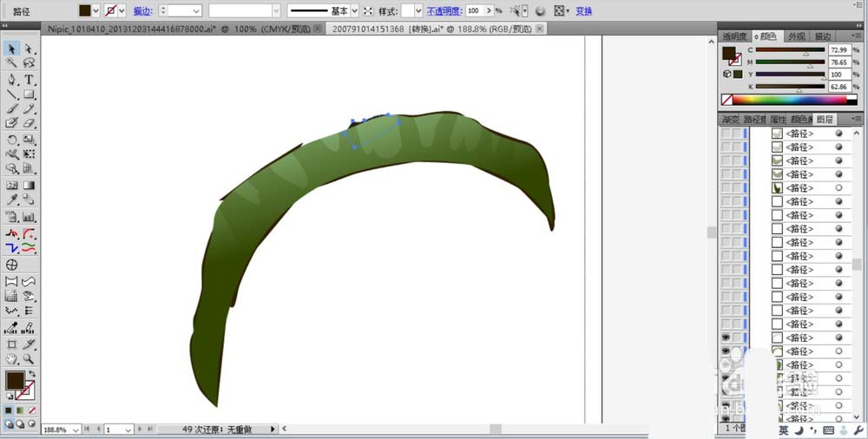Switch to the Nipic_1018410 document tab
Screen dimensions: 868x439
[x=181, y=29]
